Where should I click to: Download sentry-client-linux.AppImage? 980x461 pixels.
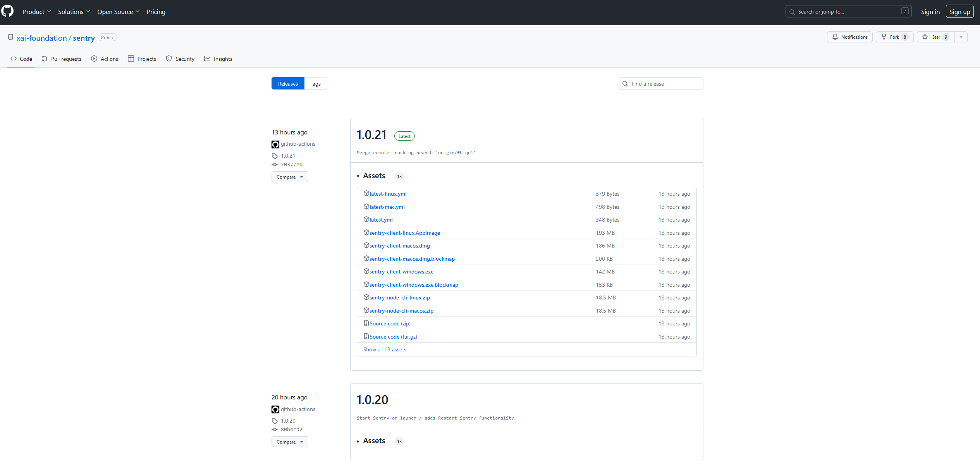[405, 233]
